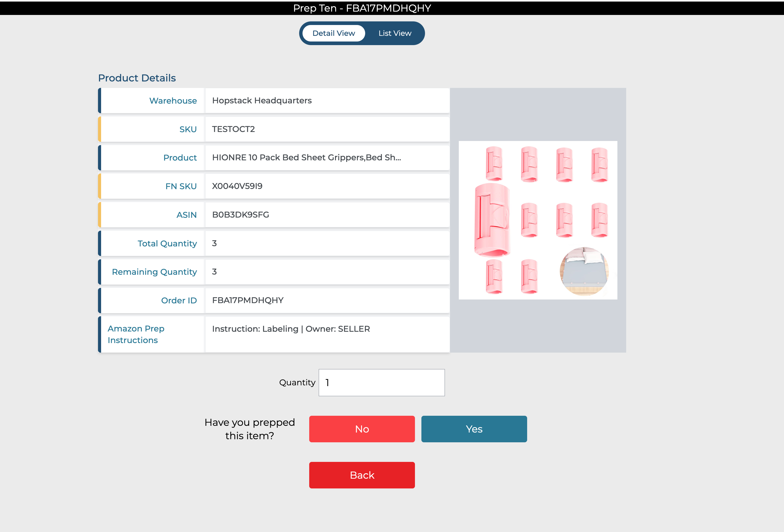Select the SKU value TESTOCT2
This screenshot has height=532, width=784.
pyautogui.click(x=233, y=129)
